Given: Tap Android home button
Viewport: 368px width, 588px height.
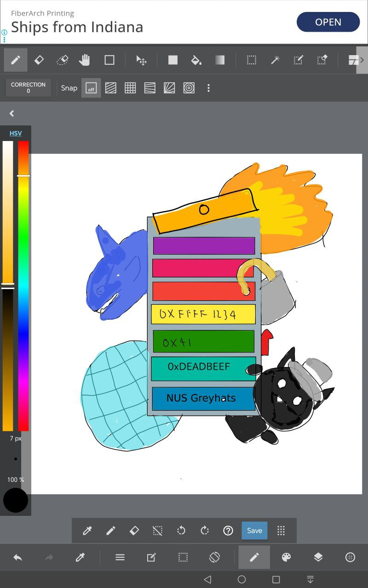Looking at the screenshot, I should click(241, 580).
